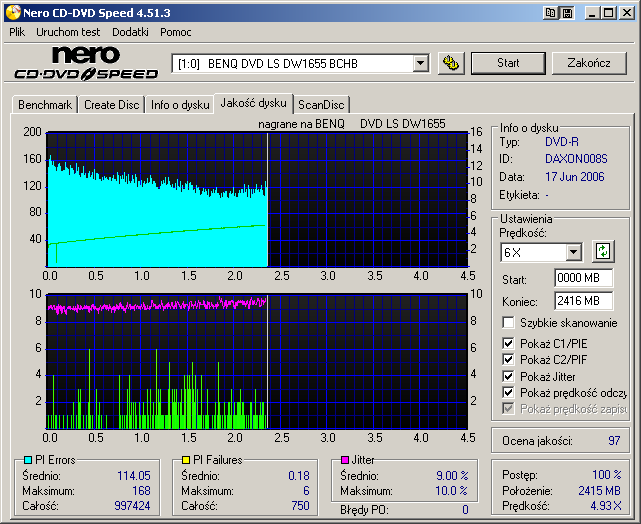The image size is (641, 524).
Task: Click the disc date 17 Jun 2006
Action: tap(575, 177)
